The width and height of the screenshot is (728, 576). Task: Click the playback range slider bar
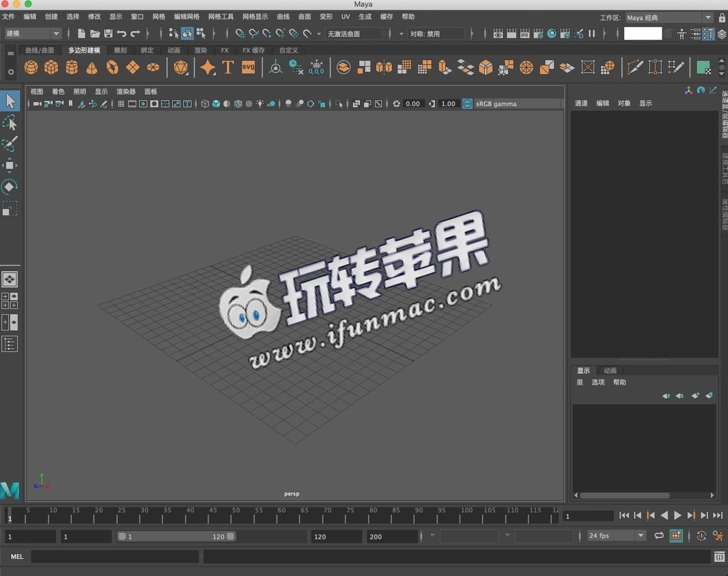[177, 537]
